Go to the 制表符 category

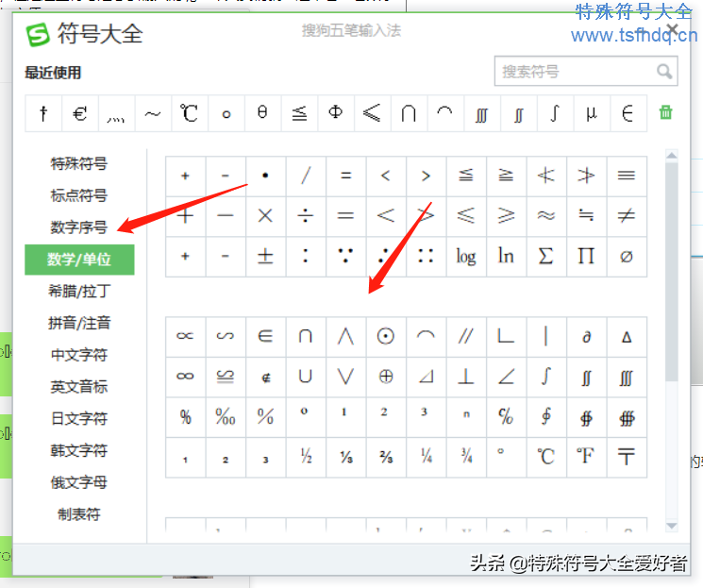coord(79,514)
